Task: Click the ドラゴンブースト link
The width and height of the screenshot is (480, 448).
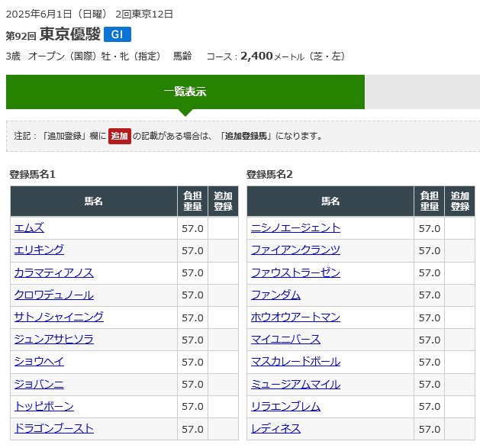Action: [53, 428]
